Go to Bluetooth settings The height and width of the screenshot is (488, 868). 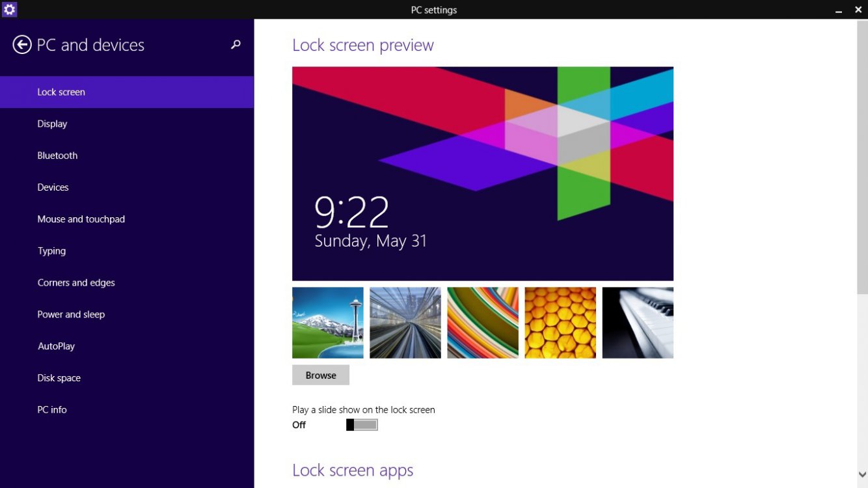click(57, 156)
